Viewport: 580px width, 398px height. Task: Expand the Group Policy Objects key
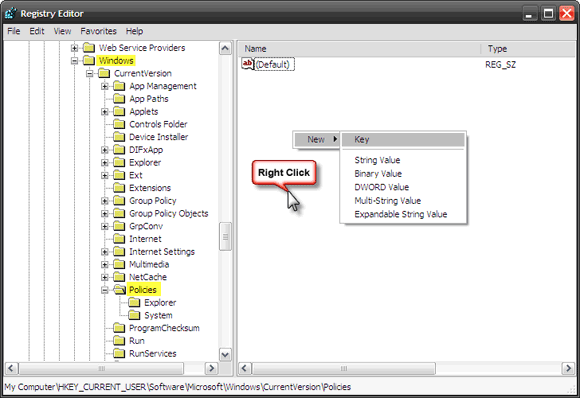click(105, 214)
